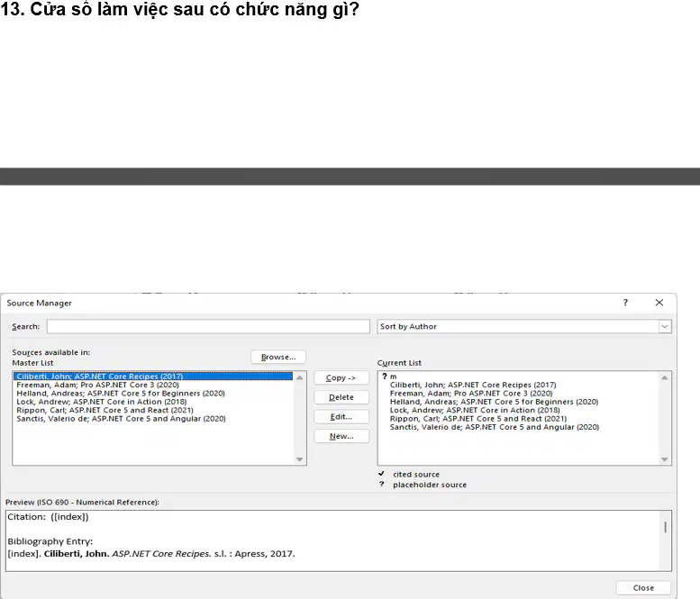This screenshot has width=700, height=599.
Task: Click the Browse... button
Action: 278,357
